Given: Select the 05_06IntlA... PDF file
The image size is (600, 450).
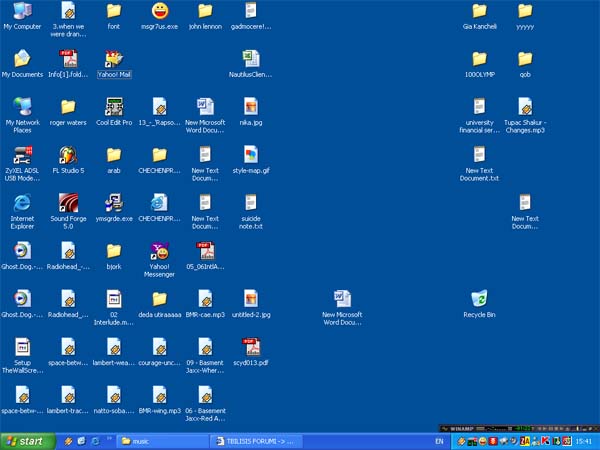Looking at the screenshot, I should [205, 256].
